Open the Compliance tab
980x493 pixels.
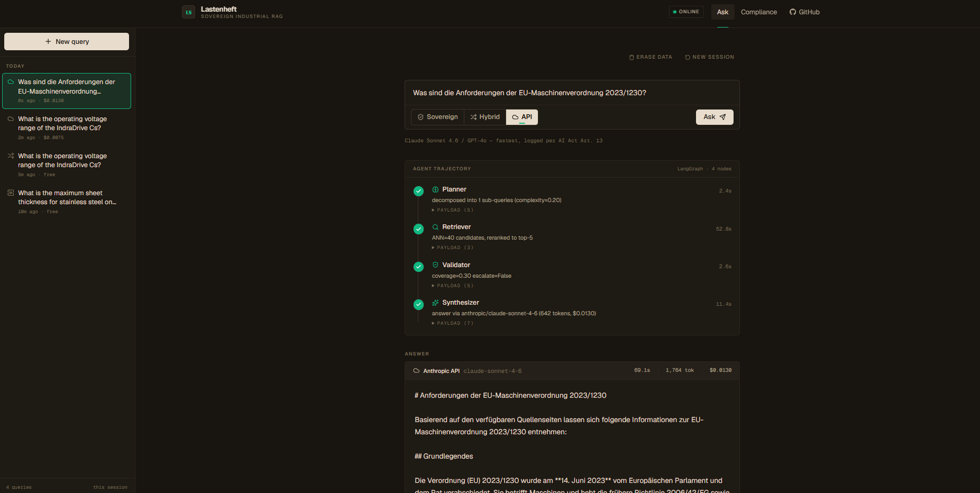pyautogui.click(x=759, y=12)
